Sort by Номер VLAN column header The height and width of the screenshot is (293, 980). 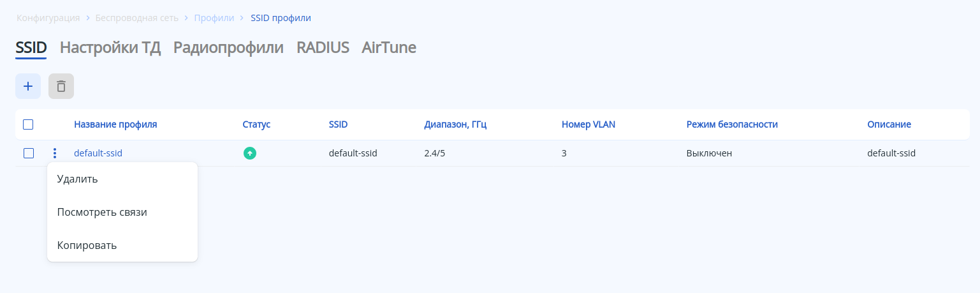588,124
